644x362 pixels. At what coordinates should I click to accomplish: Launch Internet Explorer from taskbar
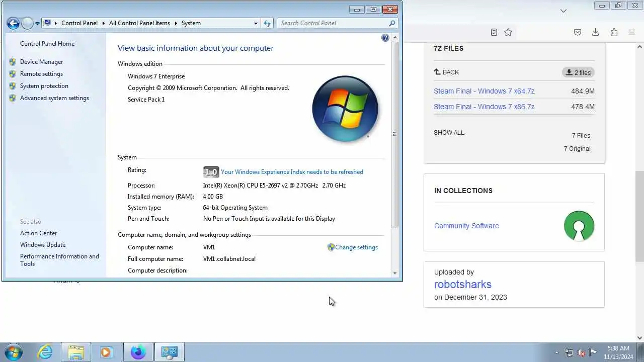pos(45,352)
